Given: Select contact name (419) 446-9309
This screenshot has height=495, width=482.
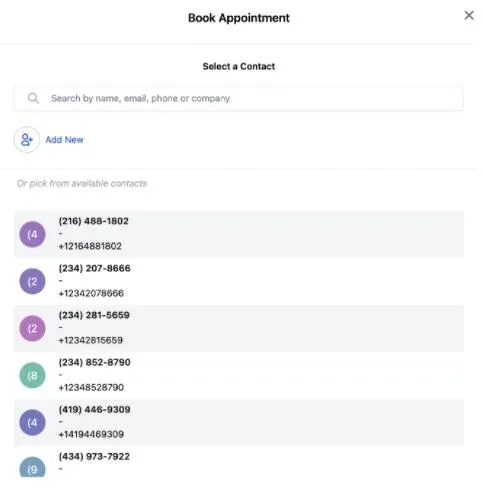Looking at the screenshot, I should click(94, 410).
